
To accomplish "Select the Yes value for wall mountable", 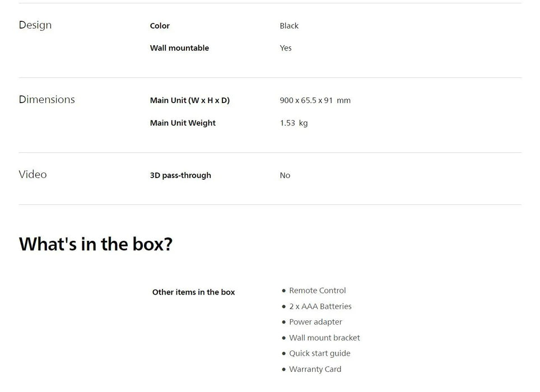I will point(286,48).
